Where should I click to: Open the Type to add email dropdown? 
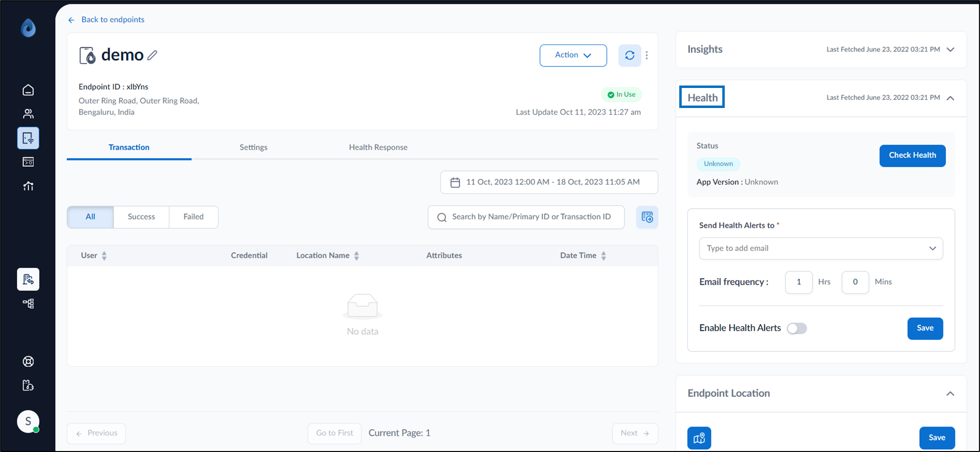click(x=821, y=248)
